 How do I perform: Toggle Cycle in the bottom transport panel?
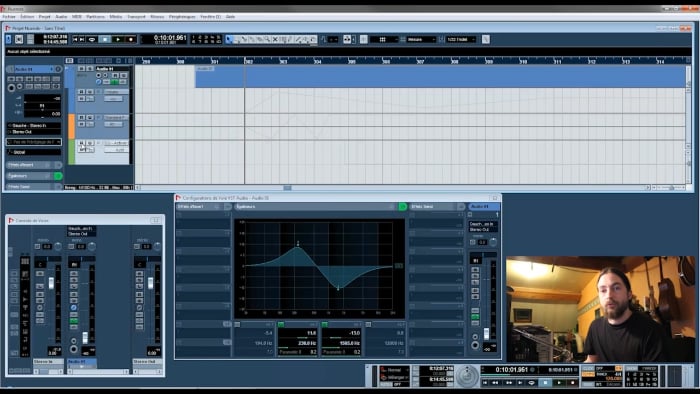tap(531, 382)
